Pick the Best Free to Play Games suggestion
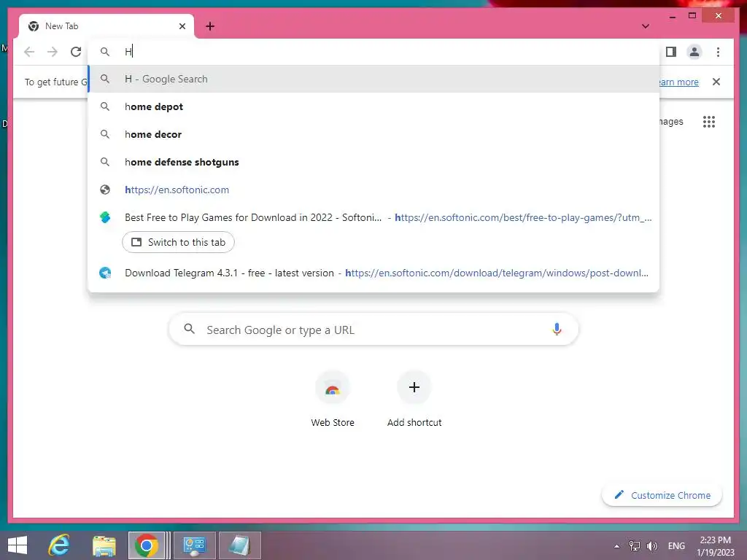The image size is (747, 560). pyautogui.click(x=374, y=217)
